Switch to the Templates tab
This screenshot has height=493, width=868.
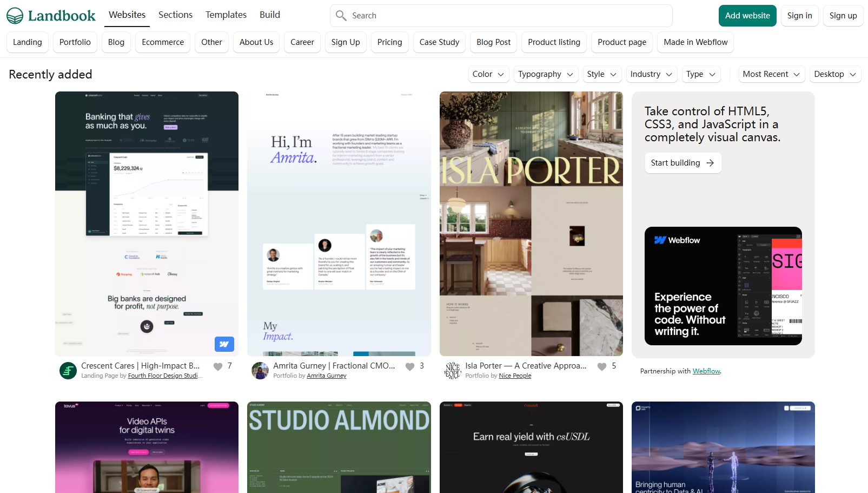[226, 15]
